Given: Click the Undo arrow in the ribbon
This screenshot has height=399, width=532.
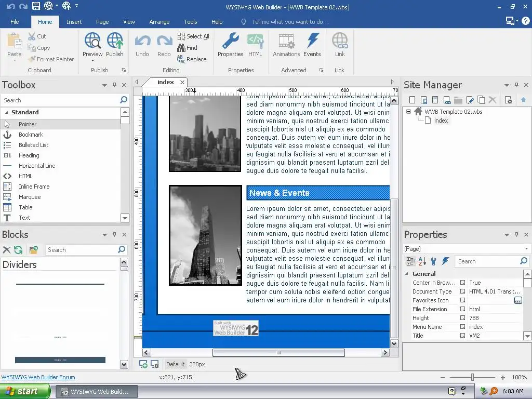Looking at the screenshot, I should tap(142, 41).
